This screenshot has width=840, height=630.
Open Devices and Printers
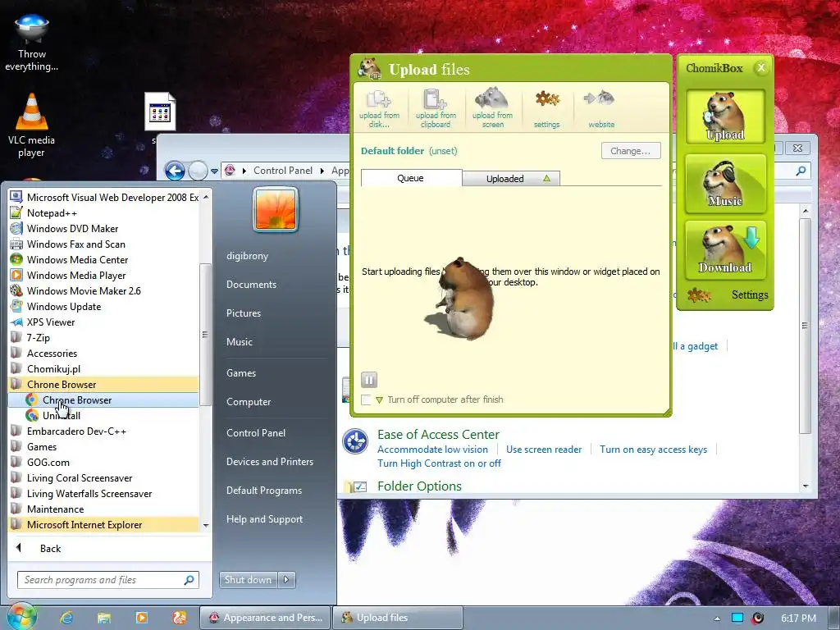(x=269, y=462)
